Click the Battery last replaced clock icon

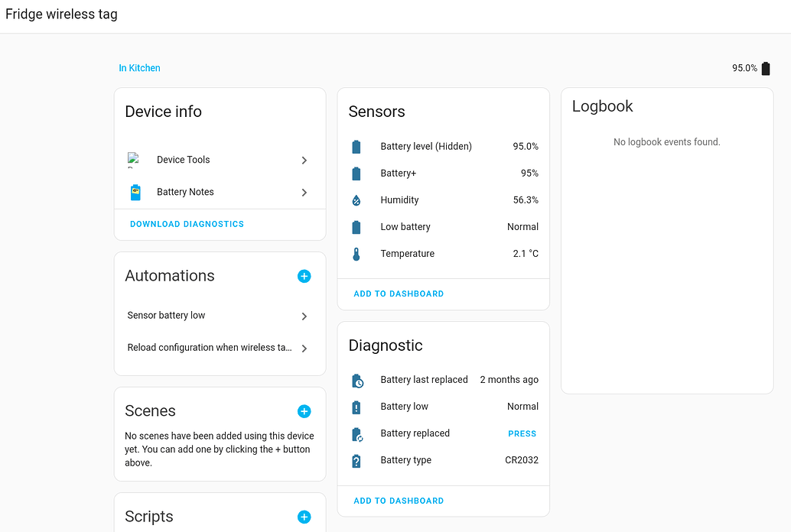[x=357, y=381]
